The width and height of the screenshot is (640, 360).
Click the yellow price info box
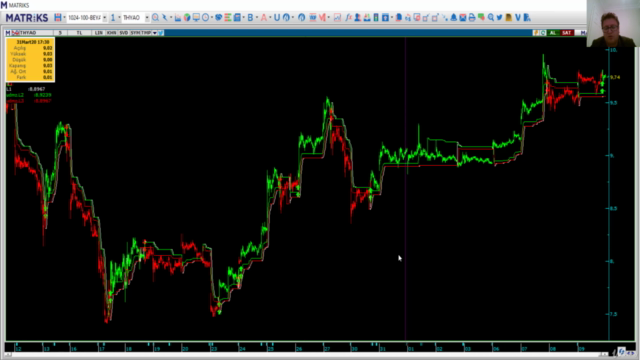click(30, 60)
